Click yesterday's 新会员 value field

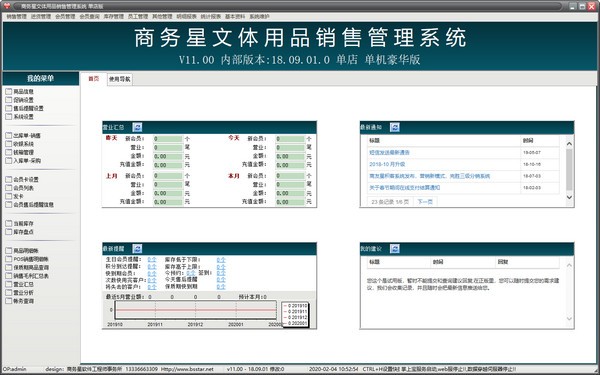[x=168, y=139]
